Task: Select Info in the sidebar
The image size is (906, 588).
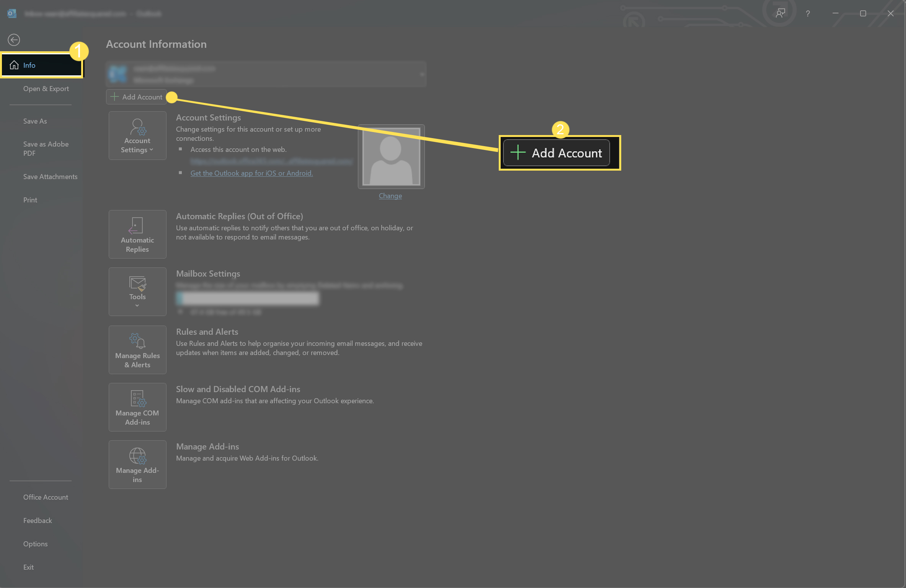Action: [42, 65]
